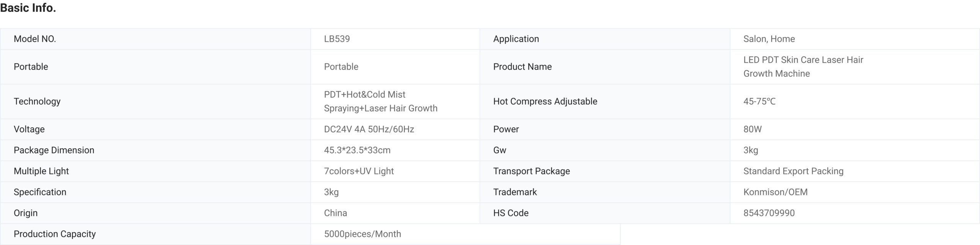Select the LB539 model number value
The image size is (980, 245).
pyautogui.click(x=337, y=39)
